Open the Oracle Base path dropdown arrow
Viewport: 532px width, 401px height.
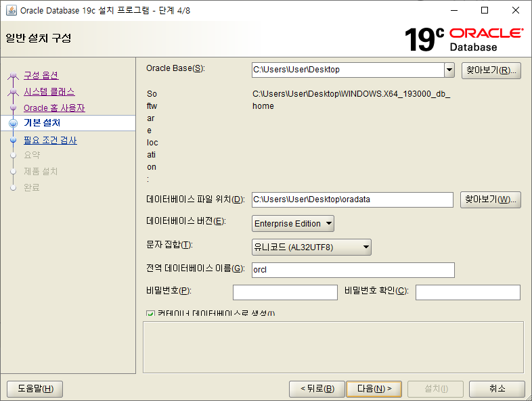tap(449, 70)
